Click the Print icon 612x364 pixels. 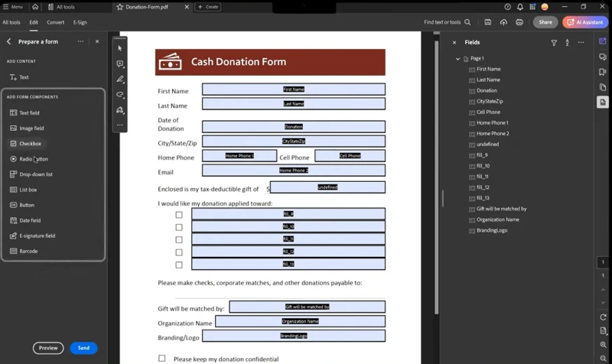pos(519,22)
